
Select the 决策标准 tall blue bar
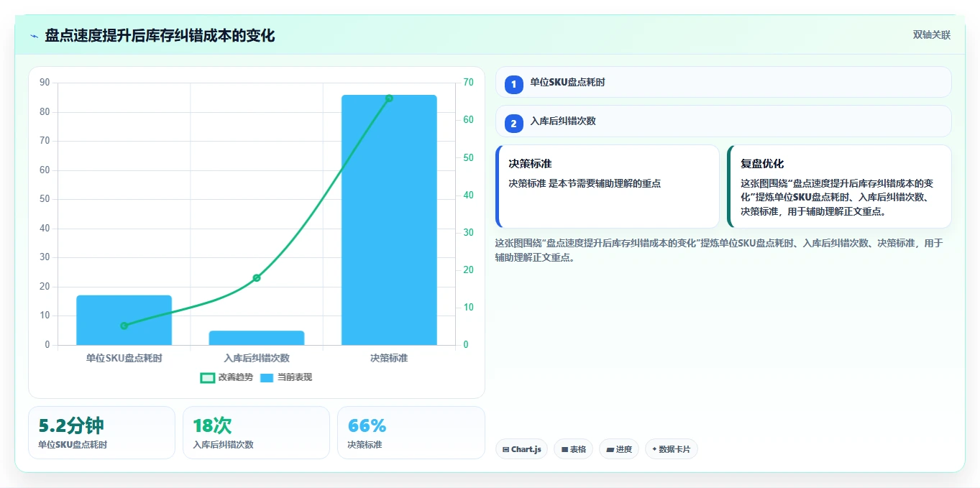389,220
